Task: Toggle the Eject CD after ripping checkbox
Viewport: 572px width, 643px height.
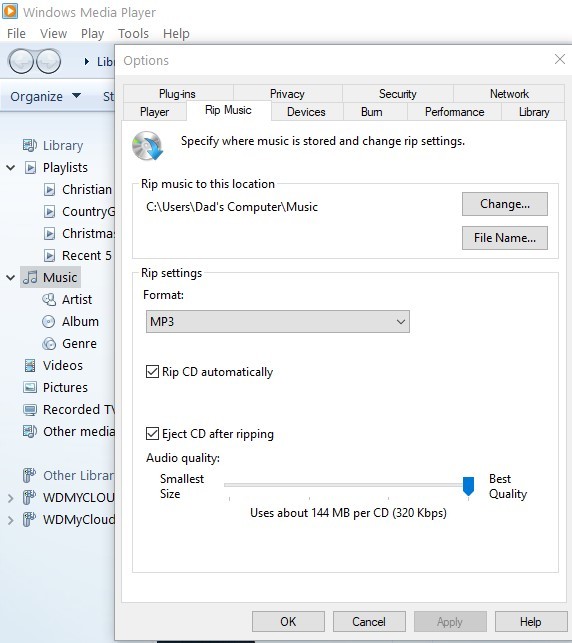Action: (152, 433)
